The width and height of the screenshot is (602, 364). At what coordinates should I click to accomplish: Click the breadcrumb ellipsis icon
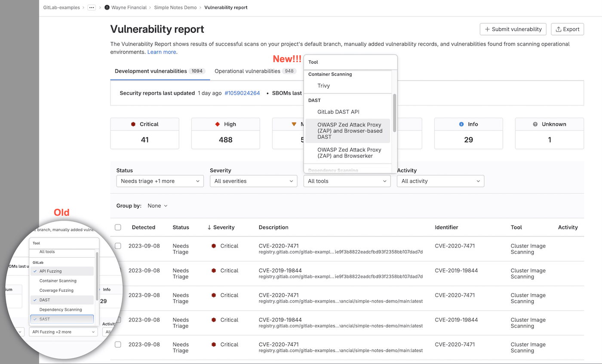[x=91, y=7]
